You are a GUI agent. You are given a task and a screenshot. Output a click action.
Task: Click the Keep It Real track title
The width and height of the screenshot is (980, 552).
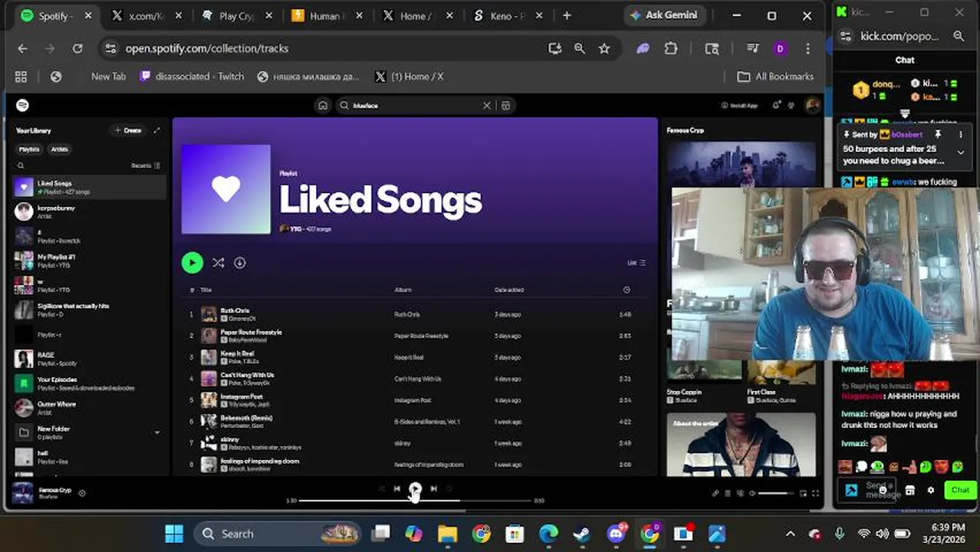pyautogui.click(x=237, y=353)
